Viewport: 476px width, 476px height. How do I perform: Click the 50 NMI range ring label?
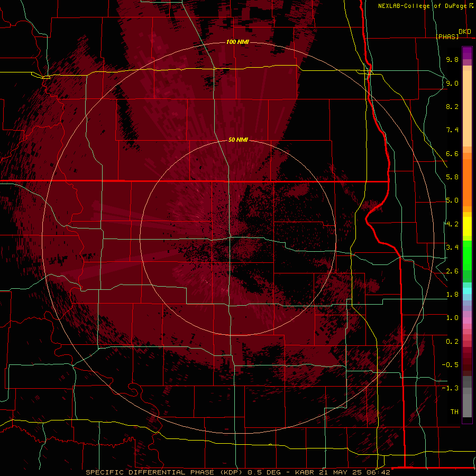click(x=238, y=140)
